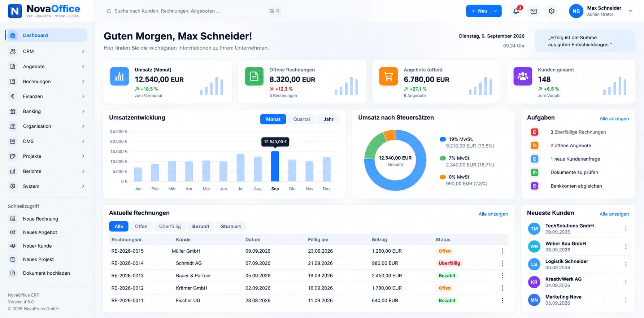Click the highlighted Sep bar in chart
The image size is (644, 318).
point(275,166)
